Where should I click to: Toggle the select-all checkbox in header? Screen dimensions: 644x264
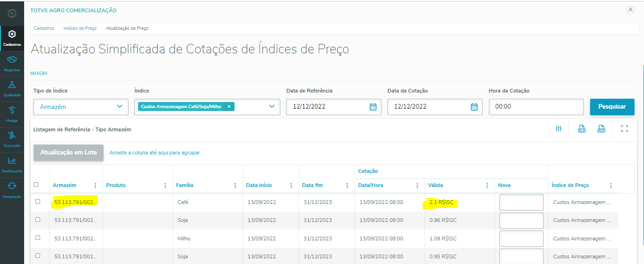pos(36,185)
